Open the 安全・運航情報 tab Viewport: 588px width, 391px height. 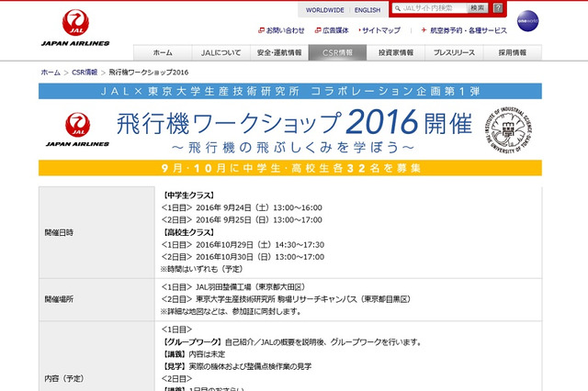(279, 52)
